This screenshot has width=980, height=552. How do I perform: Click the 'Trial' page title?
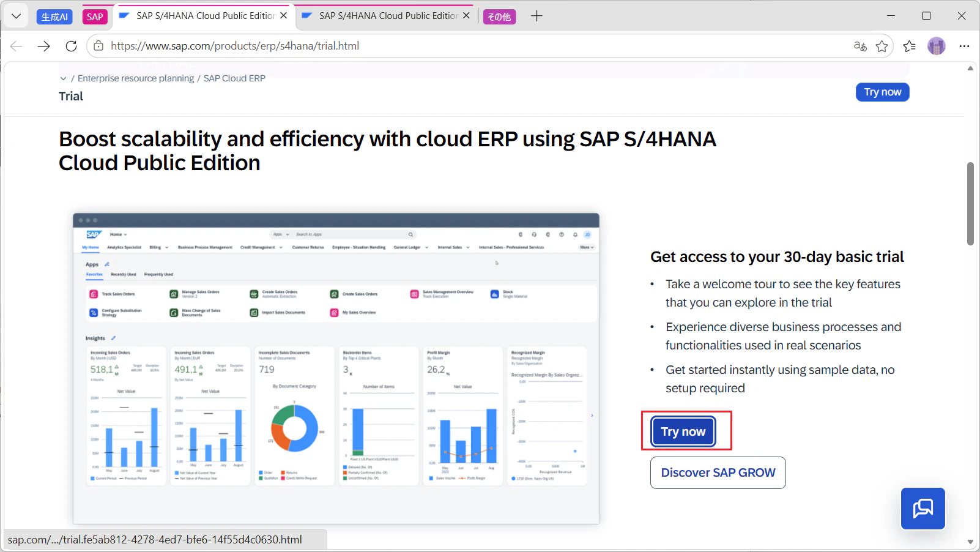click(x=71, y=96)
